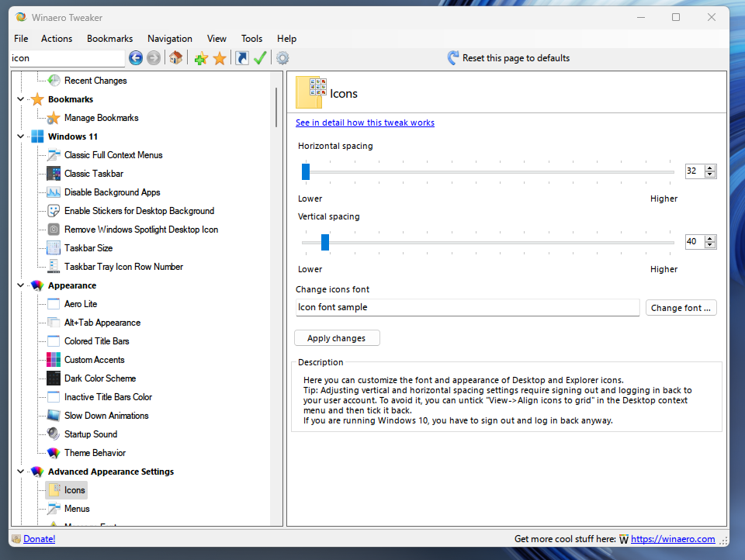Screen dimensions: 745x560
Task: Click the blue arrow shortcut icon in toolbar
Action: pos(241,57)
